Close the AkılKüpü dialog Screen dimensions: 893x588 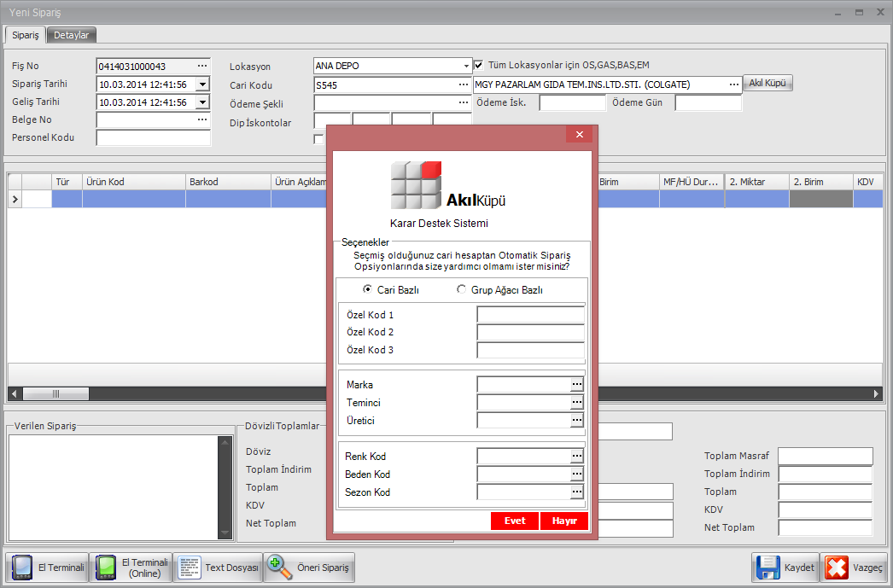coord(579,134)
